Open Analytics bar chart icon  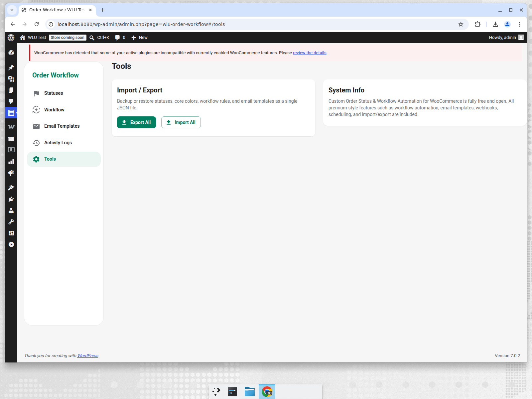tap(11, 162)
